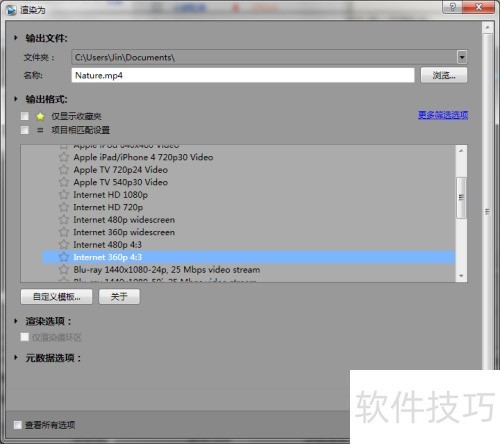Favorite the Apple TV 720p24 Video star
The image size is (500, 444).
(x=64, y=170)
